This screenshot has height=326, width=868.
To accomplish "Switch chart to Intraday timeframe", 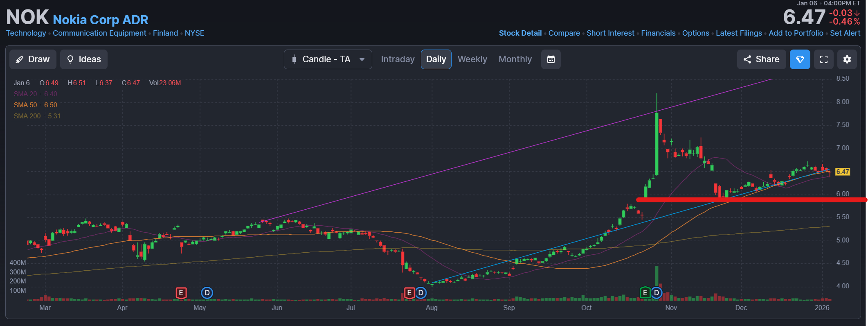I will (x=398, y=59).
